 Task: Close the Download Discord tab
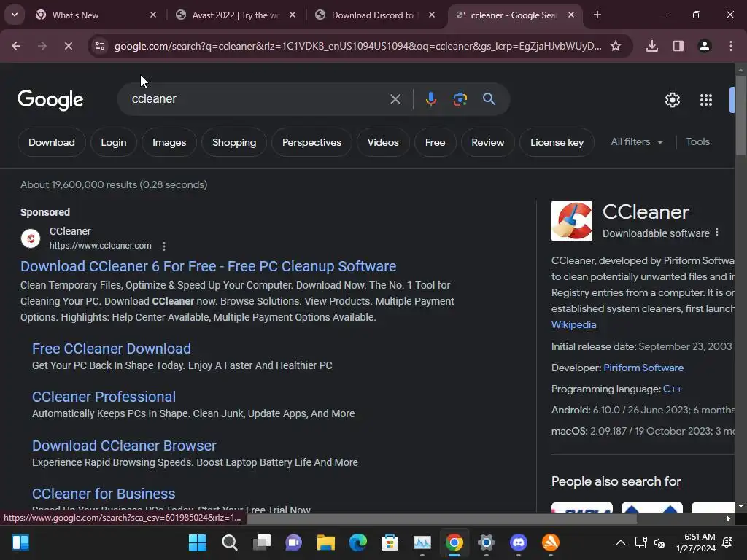[432, 15]
